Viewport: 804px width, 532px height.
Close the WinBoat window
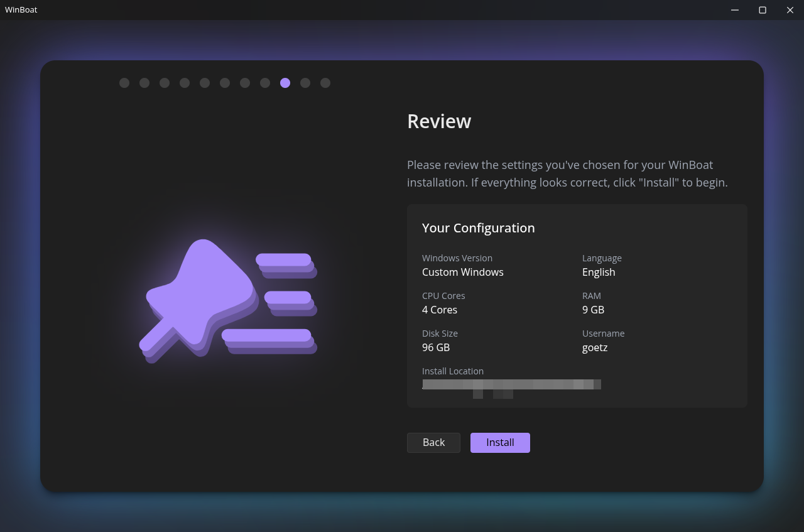790,10
